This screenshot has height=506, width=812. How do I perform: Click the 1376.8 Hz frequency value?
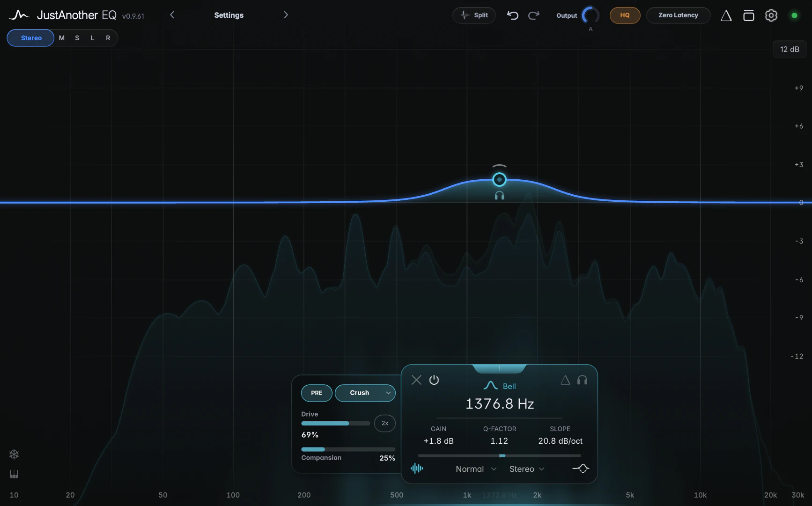(x=500, y=403)
